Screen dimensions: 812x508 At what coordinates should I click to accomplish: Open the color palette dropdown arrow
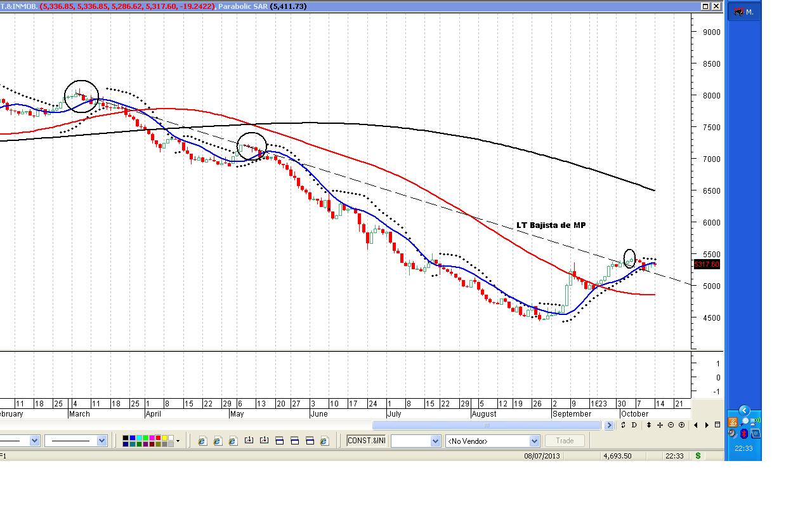(178, 441)
